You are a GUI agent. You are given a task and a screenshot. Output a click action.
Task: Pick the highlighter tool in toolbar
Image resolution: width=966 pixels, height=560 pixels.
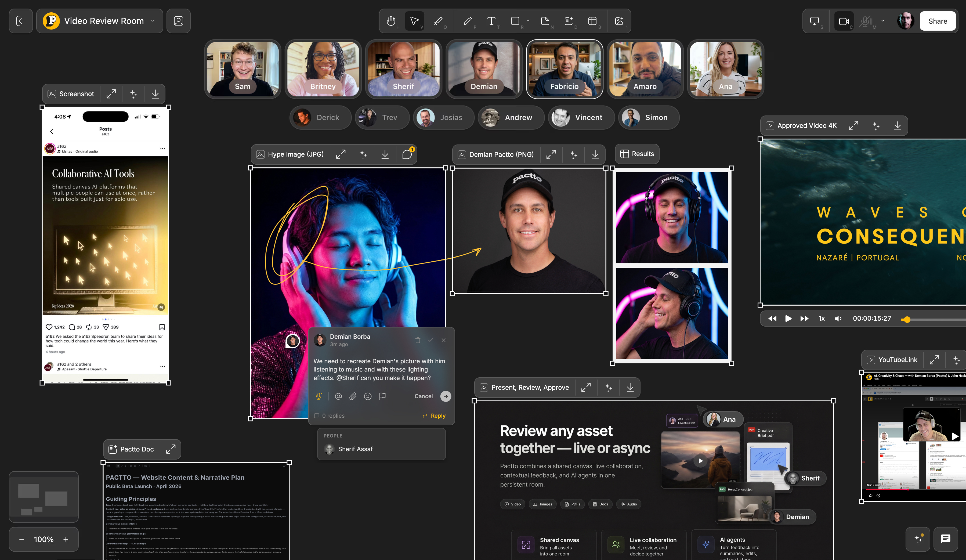click(x=438, y=21)
